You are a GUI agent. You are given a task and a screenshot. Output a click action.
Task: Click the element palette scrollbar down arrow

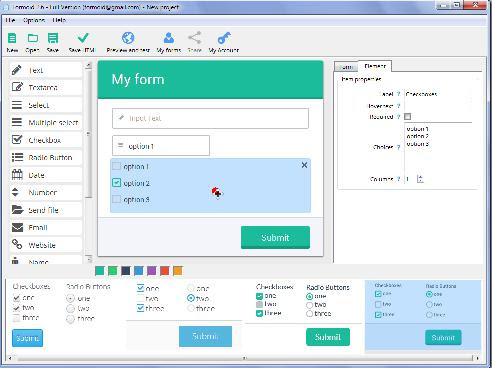point(89,259)
